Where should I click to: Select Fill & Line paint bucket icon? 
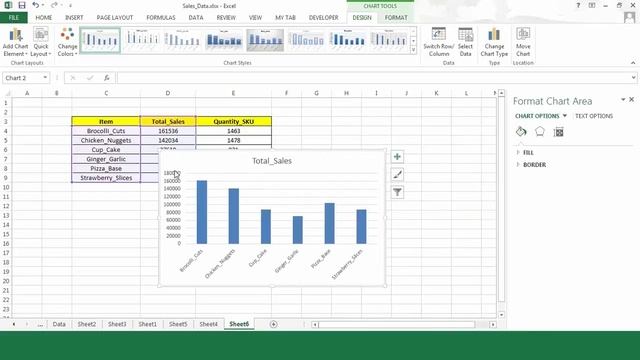[x=521, y=131]
